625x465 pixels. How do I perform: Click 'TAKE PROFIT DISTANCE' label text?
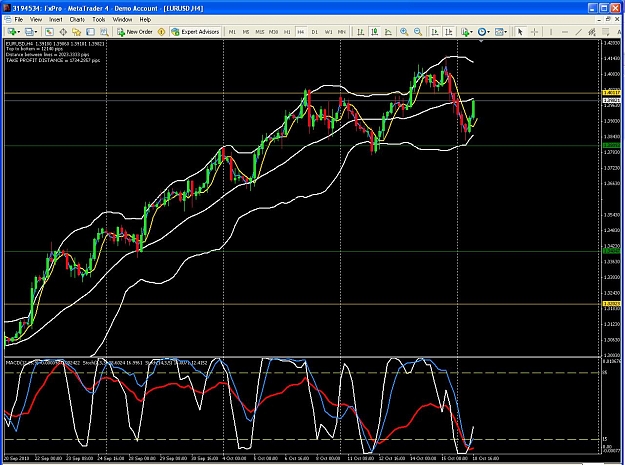click(53, 61)
